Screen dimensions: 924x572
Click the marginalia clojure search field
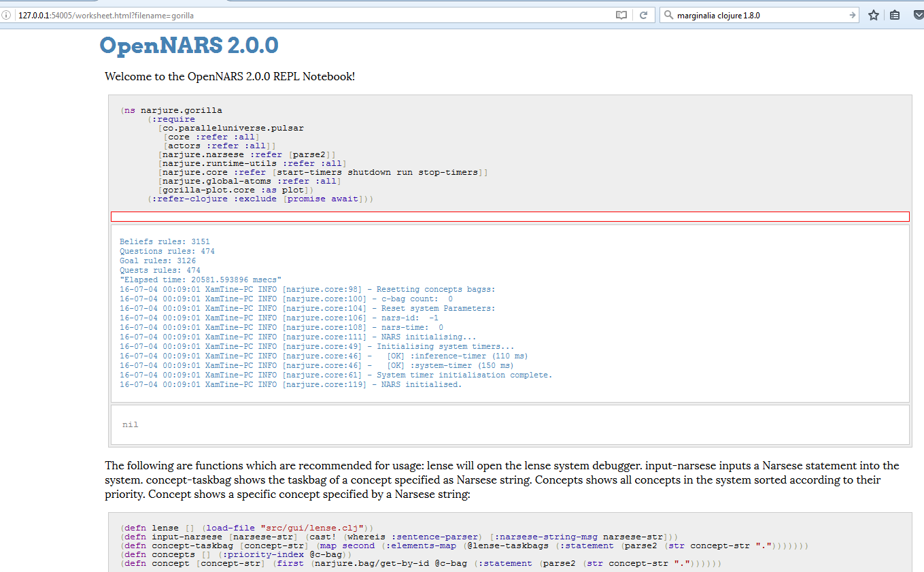(760, 15)
